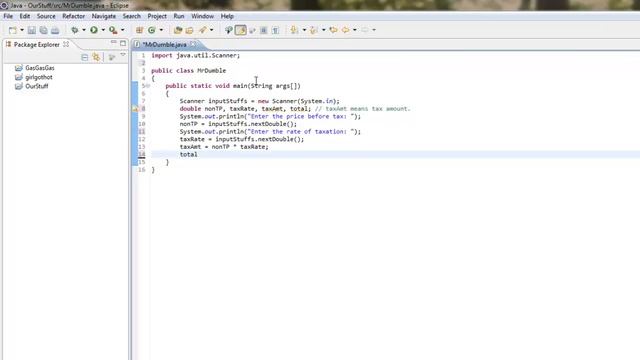Close the MrDumble.java editor tab
640x360 pixels.
[193, 44]
